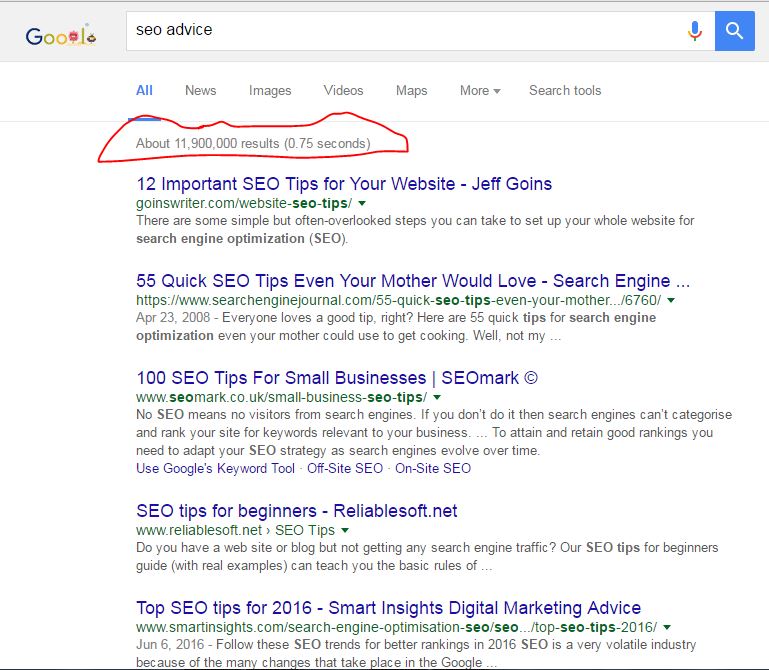Image resolution: width=769 pixels, height=670 pixels.
Task: Open Search tools options
Action: (x=565, y=90)
